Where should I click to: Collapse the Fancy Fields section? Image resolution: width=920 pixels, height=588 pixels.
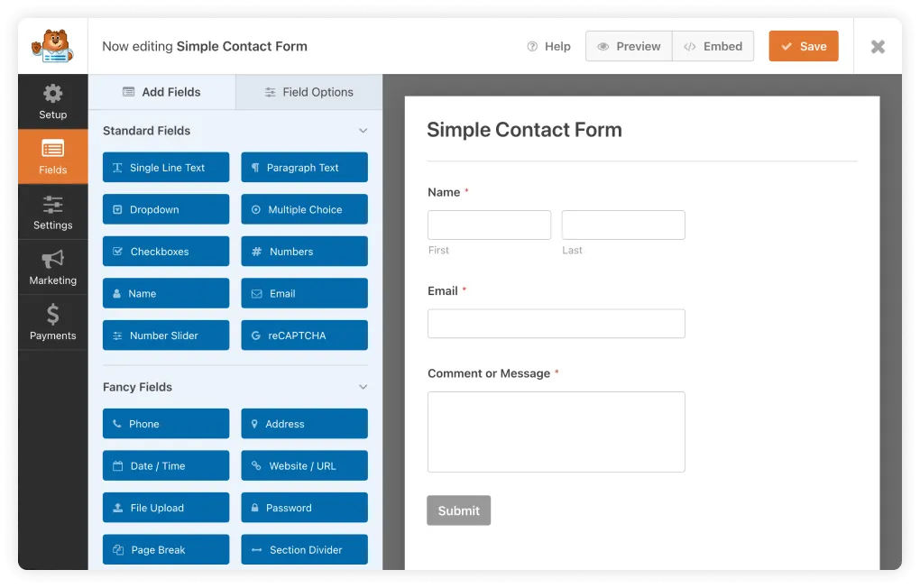(363, 386)
